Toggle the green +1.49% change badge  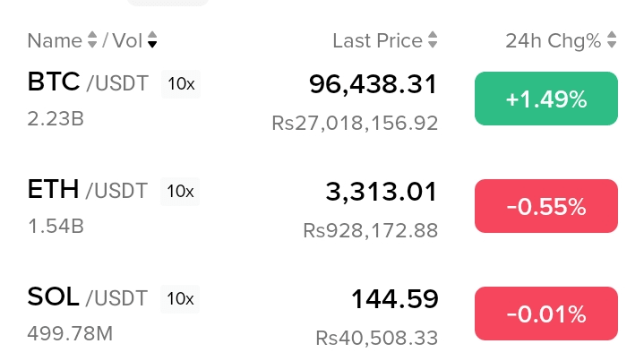[x=546, y=99]
